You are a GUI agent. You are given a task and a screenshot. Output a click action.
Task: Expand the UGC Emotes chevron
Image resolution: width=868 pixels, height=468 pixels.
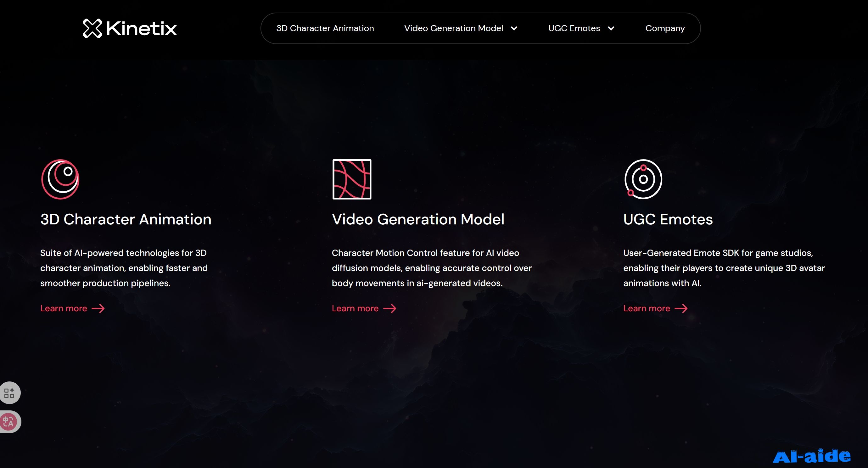[611, 29]
